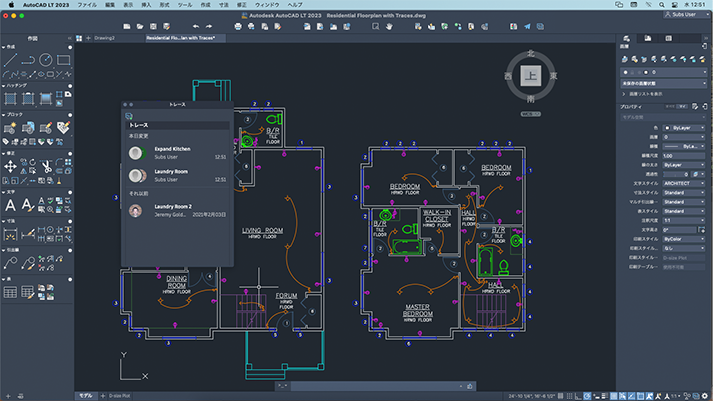Open the color ByLayer dropdown
Viewport: 713px width, 401px height.
click(x=684, y=128)
